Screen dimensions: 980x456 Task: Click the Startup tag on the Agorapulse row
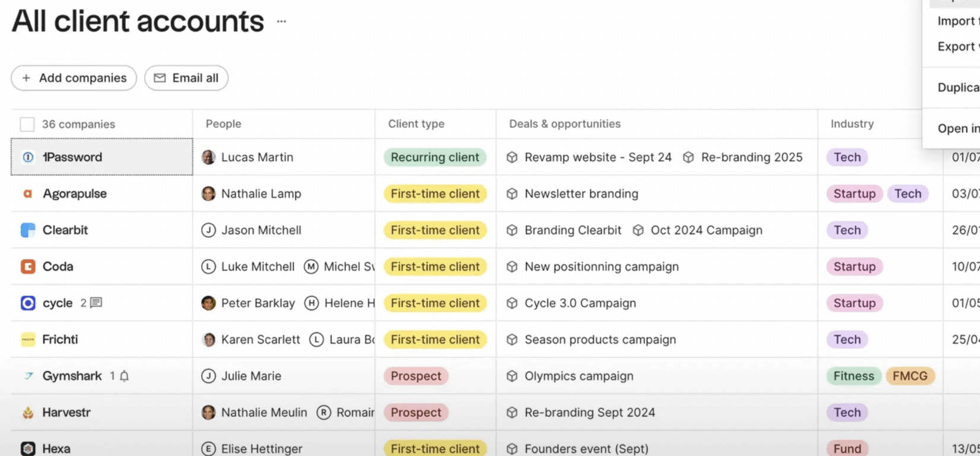854,194
